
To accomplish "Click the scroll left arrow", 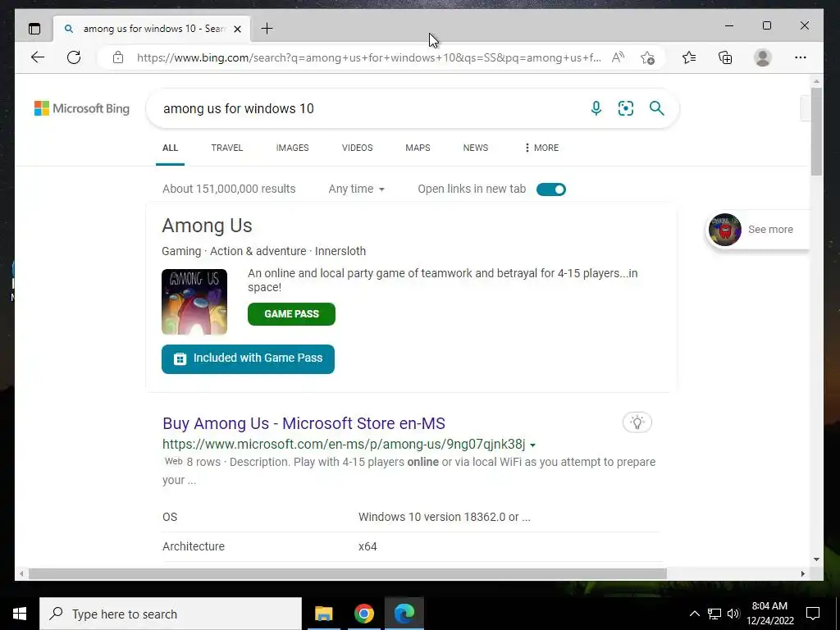I will click(21, 573).
